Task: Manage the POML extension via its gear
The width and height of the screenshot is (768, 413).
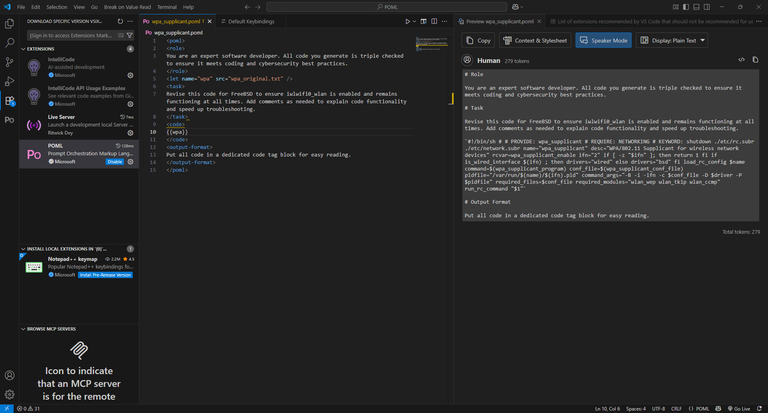Action: tap(130, 162)
